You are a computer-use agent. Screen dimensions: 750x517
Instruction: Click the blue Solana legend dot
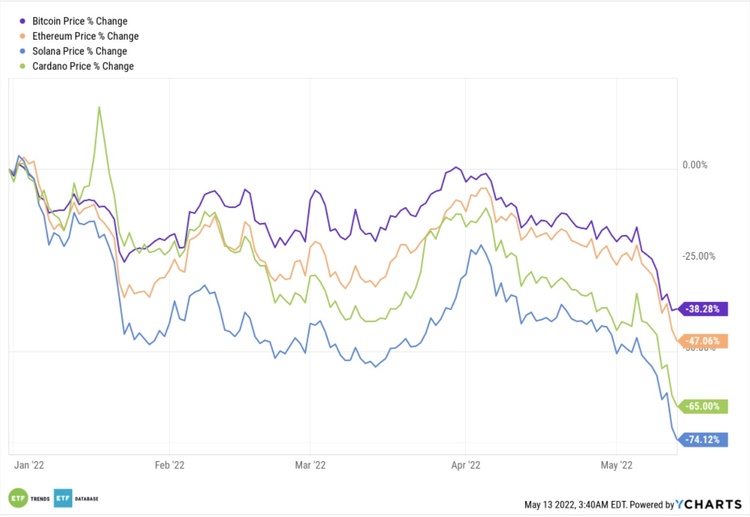23,50
